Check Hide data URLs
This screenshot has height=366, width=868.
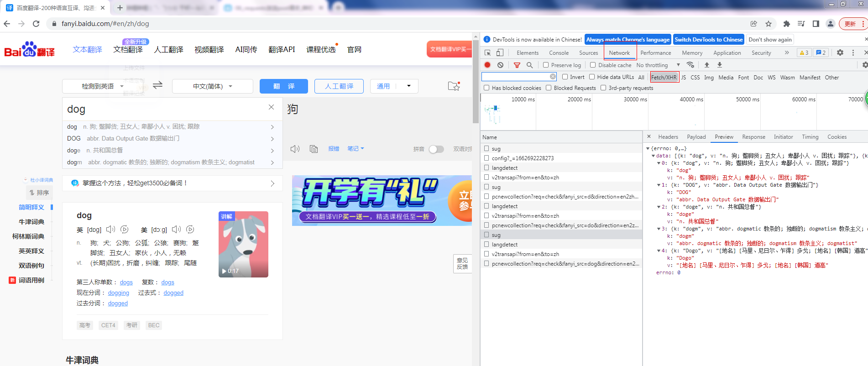click(x=592, y=77)
